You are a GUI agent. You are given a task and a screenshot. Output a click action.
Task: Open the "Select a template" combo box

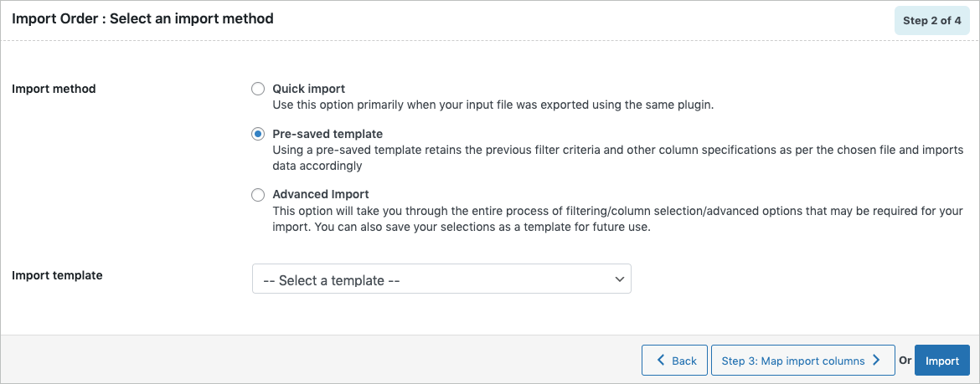click(x=441, y=279)
